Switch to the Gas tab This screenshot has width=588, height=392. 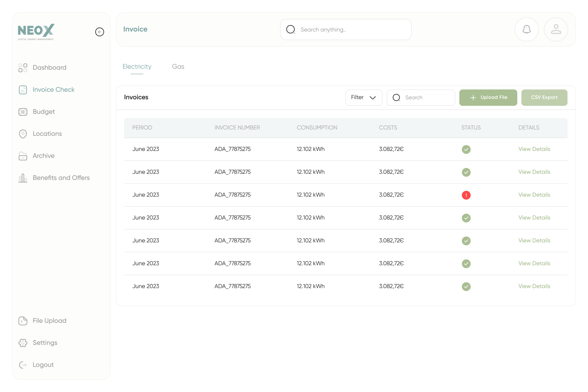click(178, 67)
